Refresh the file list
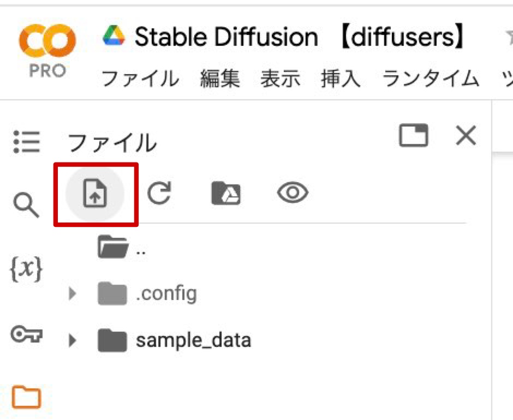This screenshot has height=420, width=513. click(159, 193)
